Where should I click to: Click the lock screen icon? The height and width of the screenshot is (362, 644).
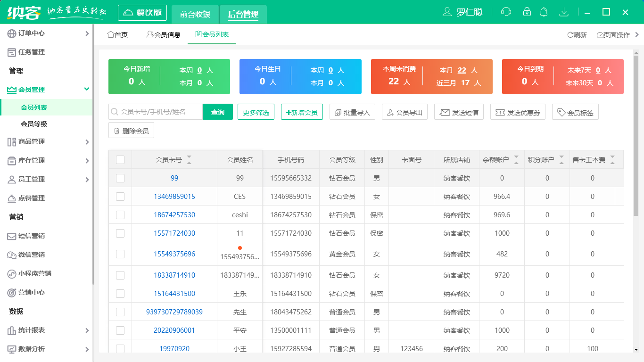tap(527, 12)
